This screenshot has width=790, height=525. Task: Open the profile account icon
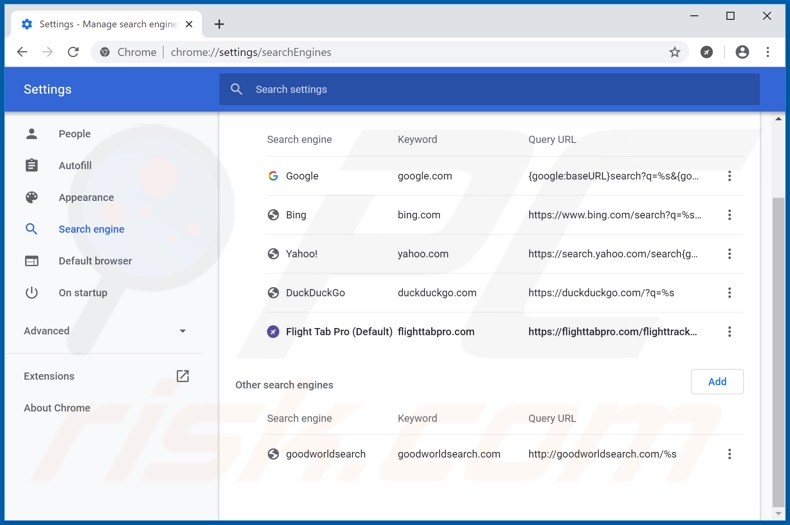[742, 52]
